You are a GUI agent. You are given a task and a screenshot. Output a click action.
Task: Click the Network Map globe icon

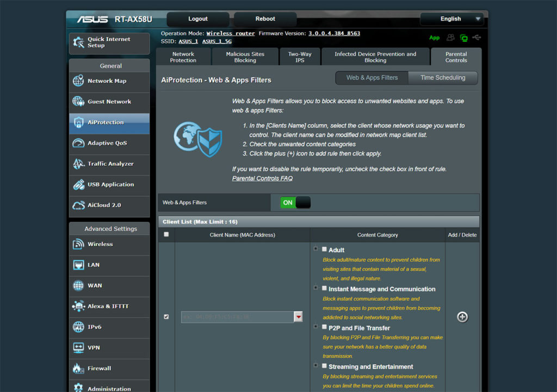click(x=78, y=81)
